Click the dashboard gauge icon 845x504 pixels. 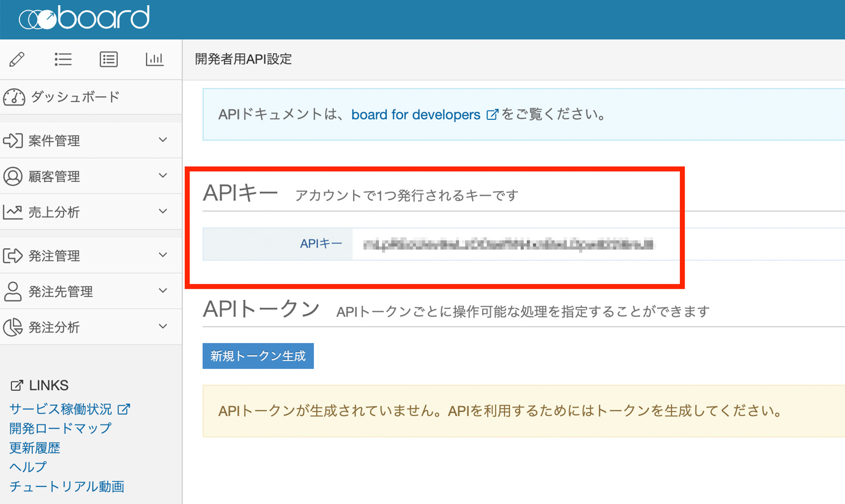14,97
